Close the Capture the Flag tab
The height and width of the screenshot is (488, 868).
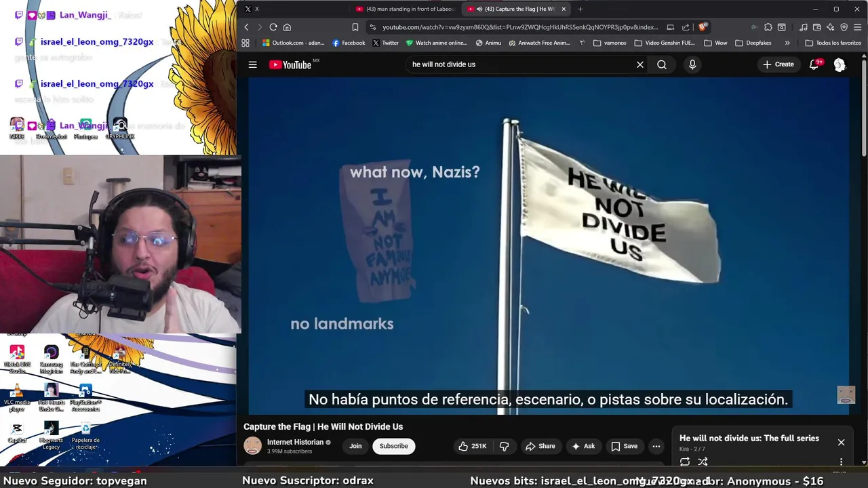pos(564,9)
